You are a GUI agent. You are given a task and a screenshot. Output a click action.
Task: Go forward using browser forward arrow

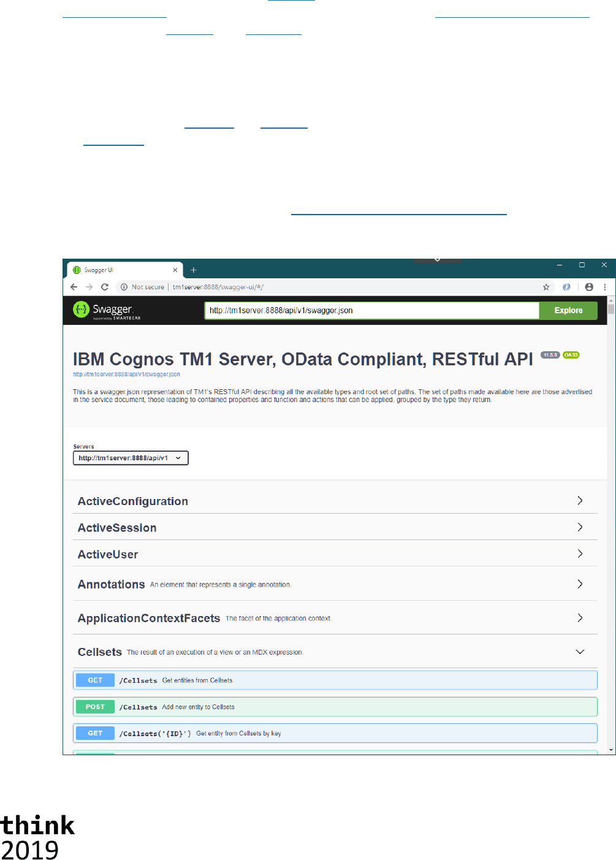point(89,287)
